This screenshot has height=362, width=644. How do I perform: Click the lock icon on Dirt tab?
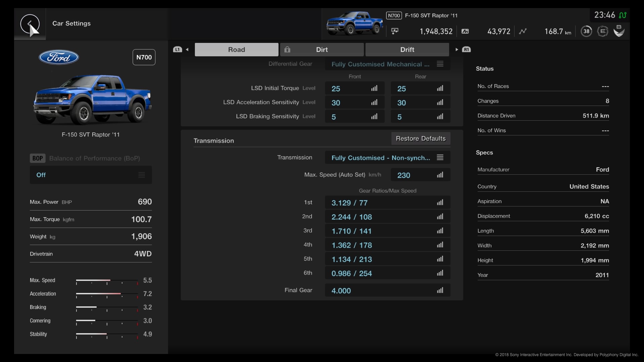[287, 49]
